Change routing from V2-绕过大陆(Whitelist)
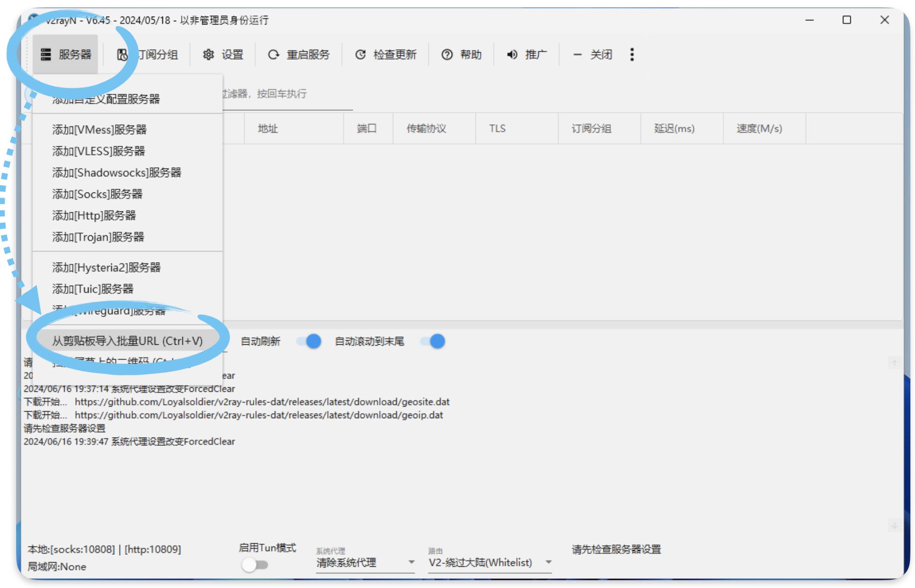915x588 pixels. tap(480, 562)
